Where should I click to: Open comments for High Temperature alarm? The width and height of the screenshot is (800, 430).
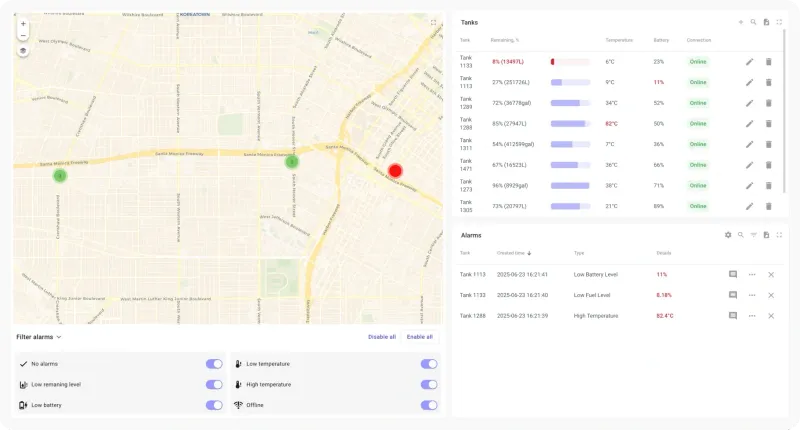(733, 316)
